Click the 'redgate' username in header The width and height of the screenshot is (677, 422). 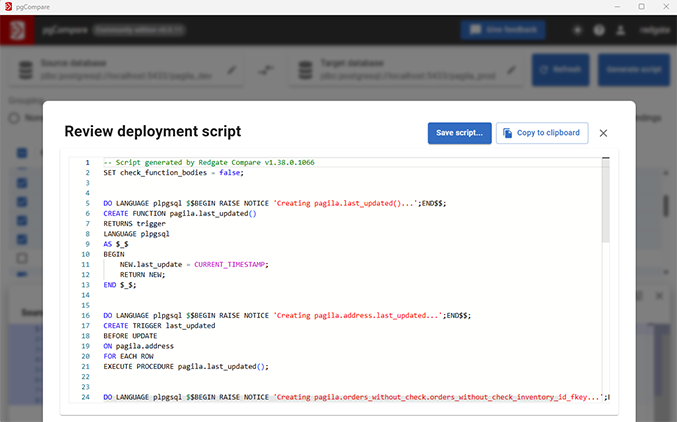point(655,30)
